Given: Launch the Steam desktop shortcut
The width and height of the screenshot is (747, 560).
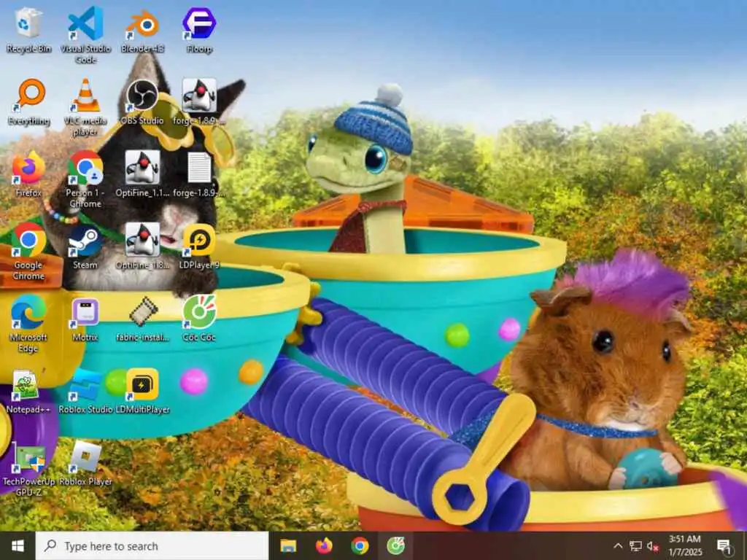Looking at the screenshot, I should [x=86, y=246].
